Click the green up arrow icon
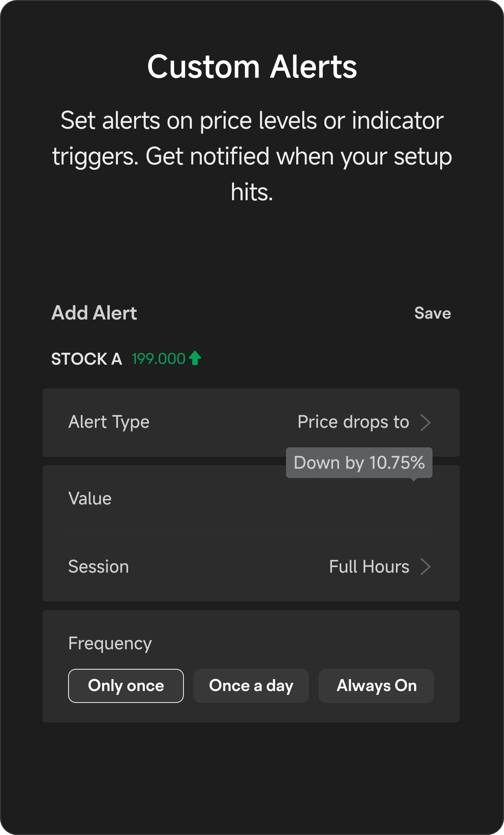This screenshot has width=504, height=835. pos(195,358)
